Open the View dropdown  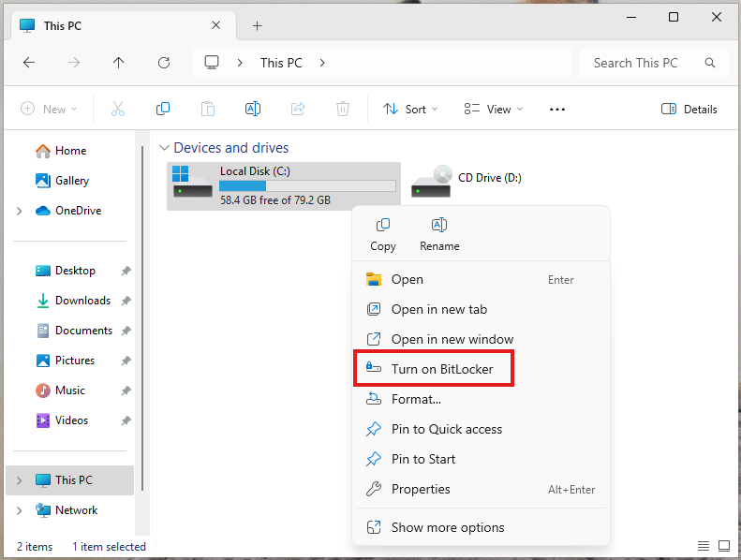point(493,110)
